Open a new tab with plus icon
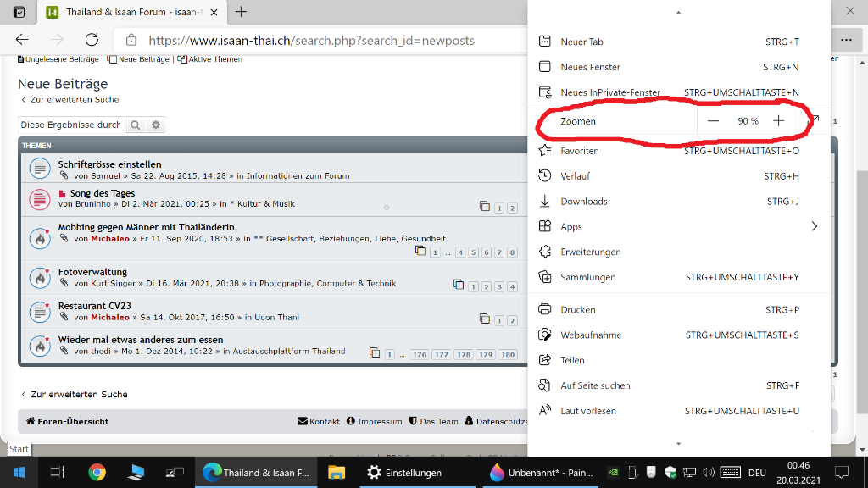The image size is (868, 488). pyautogui.click(x=241, y=12)
